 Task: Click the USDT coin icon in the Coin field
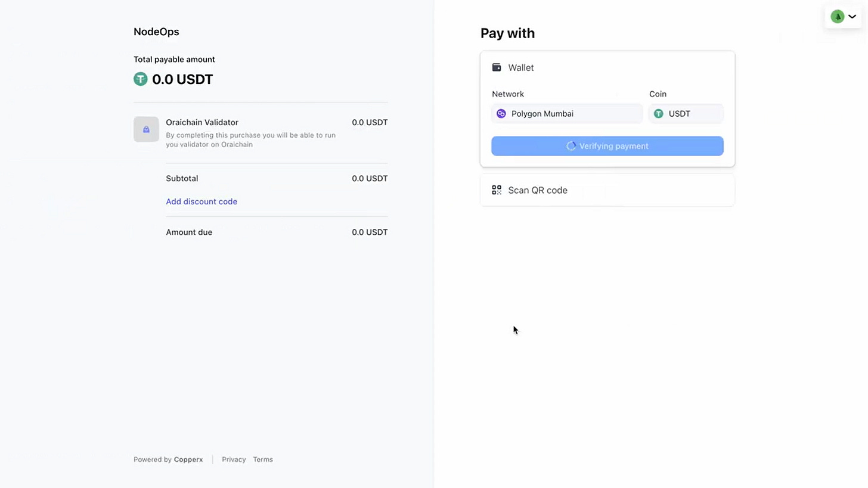(x=658, y=113)
